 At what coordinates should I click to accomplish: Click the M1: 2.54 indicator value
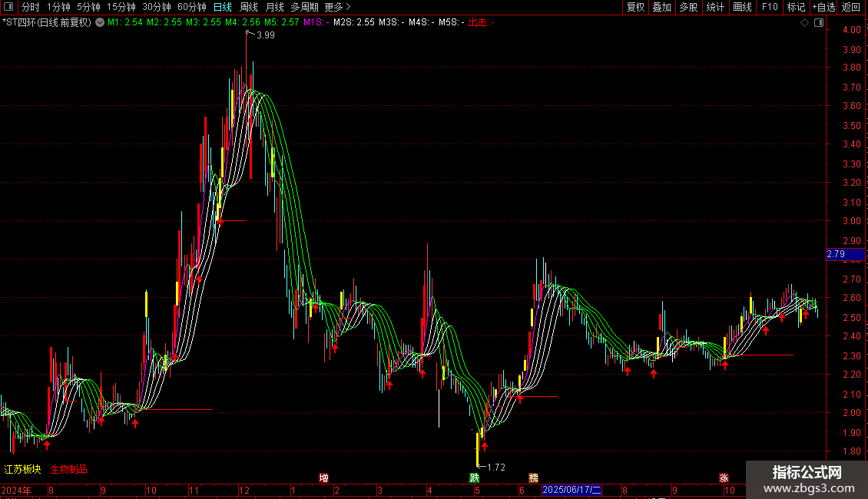(125, 23)
